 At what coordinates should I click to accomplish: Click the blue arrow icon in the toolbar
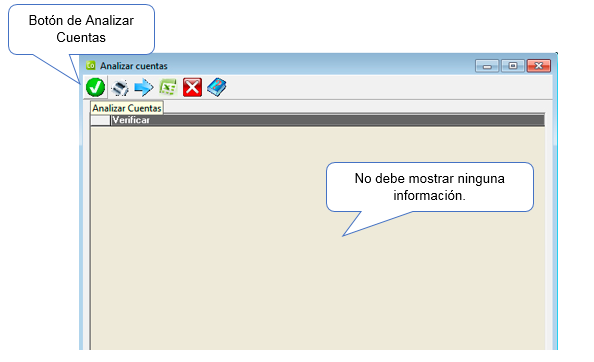[x=144, y=87]
